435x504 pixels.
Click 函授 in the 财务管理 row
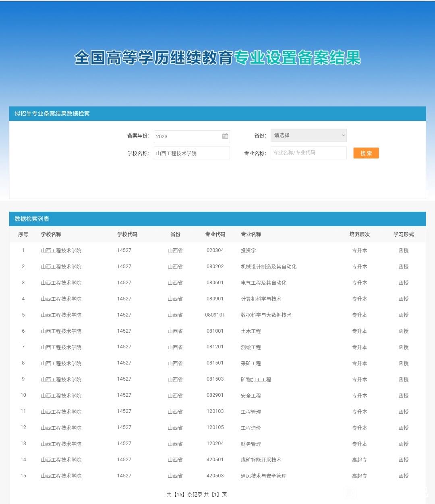(x=404, y=444)
